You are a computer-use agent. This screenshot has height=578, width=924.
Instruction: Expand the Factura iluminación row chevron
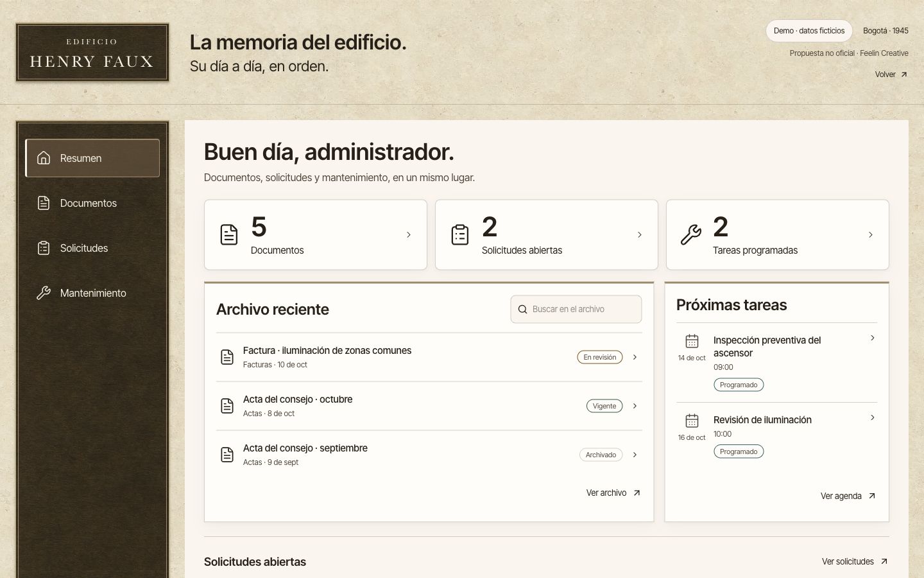(635, 357)
